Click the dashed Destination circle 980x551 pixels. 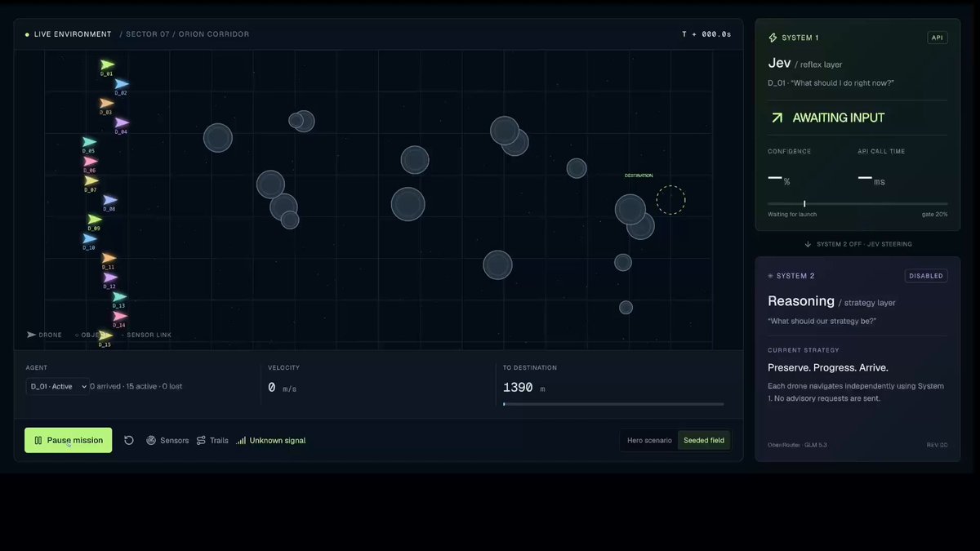671,200
